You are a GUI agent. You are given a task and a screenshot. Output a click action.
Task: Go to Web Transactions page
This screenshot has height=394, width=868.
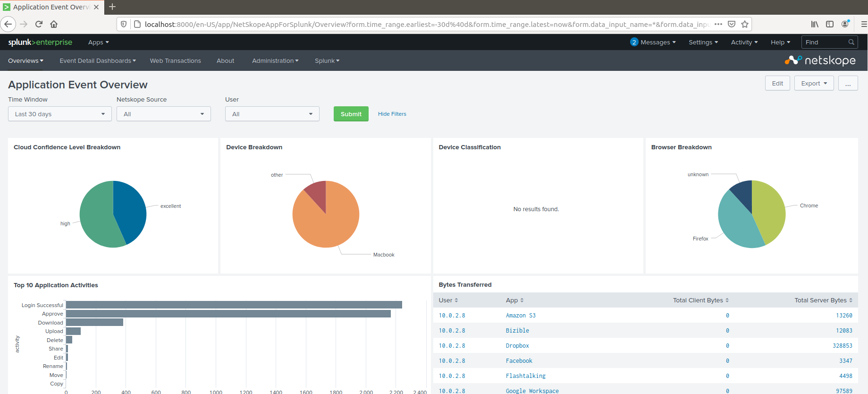coord(176,60)
